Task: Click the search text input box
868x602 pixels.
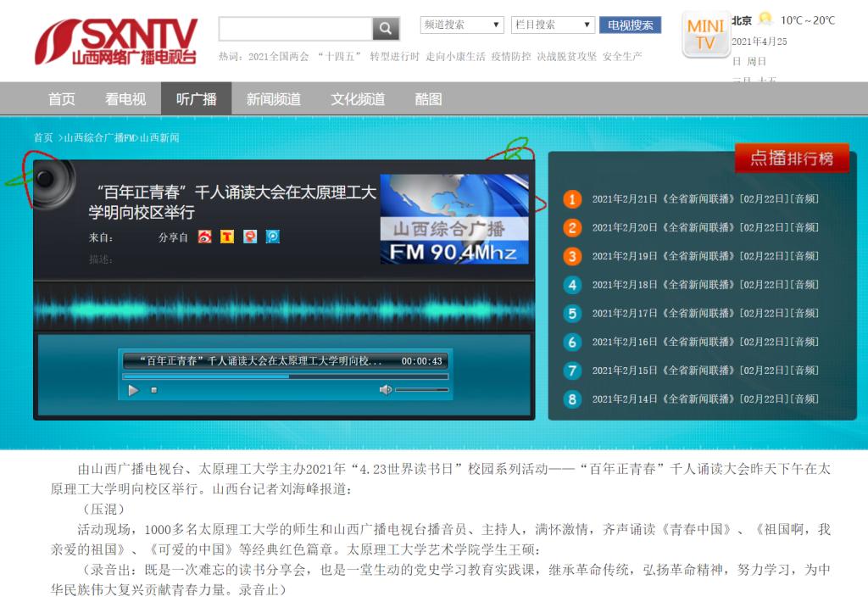Action: point(295,29)
